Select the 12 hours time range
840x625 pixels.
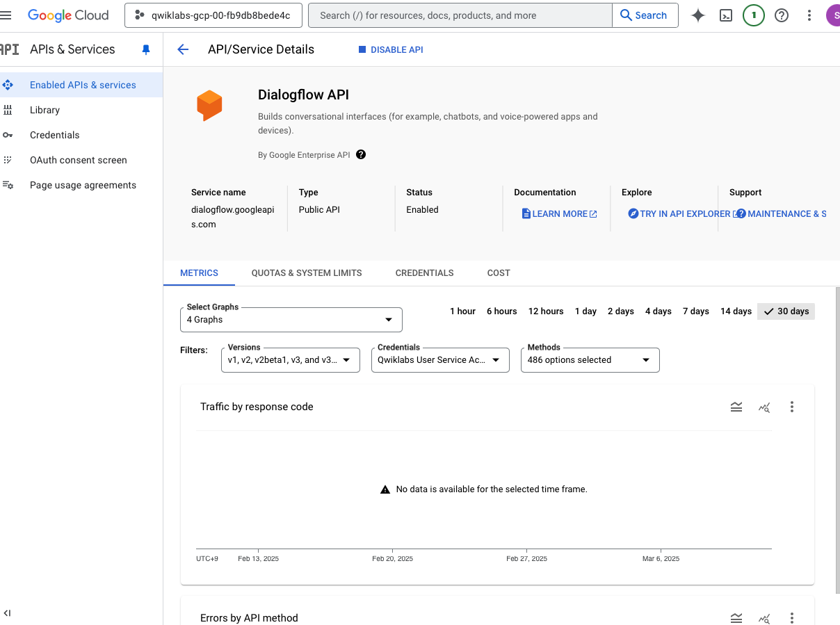tap(546, 311)
